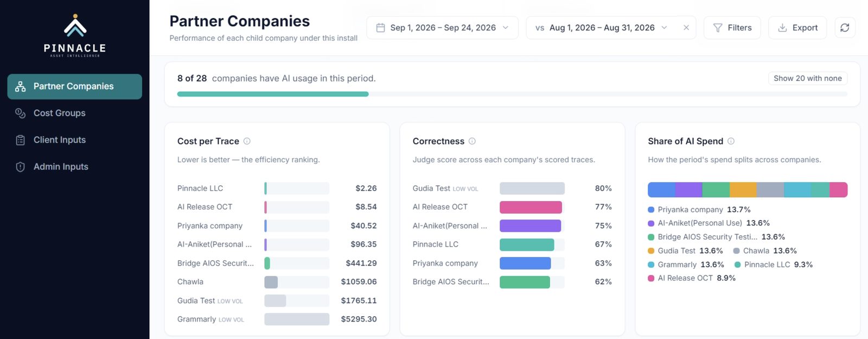868x339 pixels.
Task: Select Partner Companies in sidebar
Action: coord(75,86)
